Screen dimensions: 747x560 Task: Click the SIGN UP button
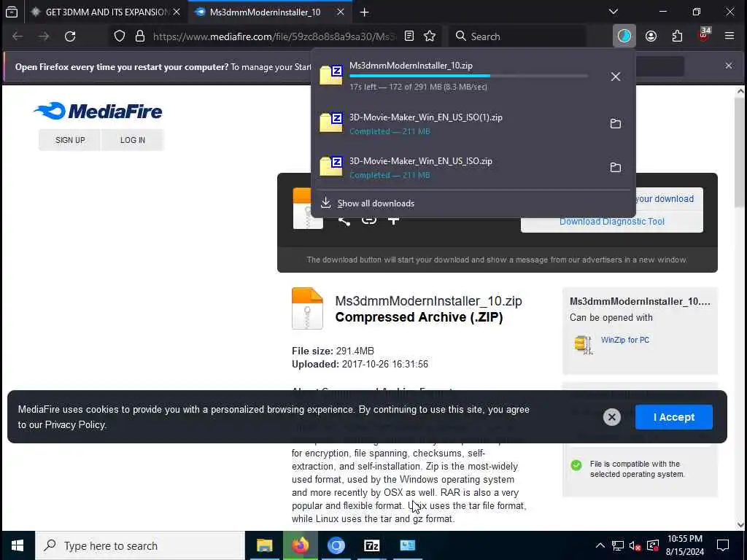(x=70, y=140)
